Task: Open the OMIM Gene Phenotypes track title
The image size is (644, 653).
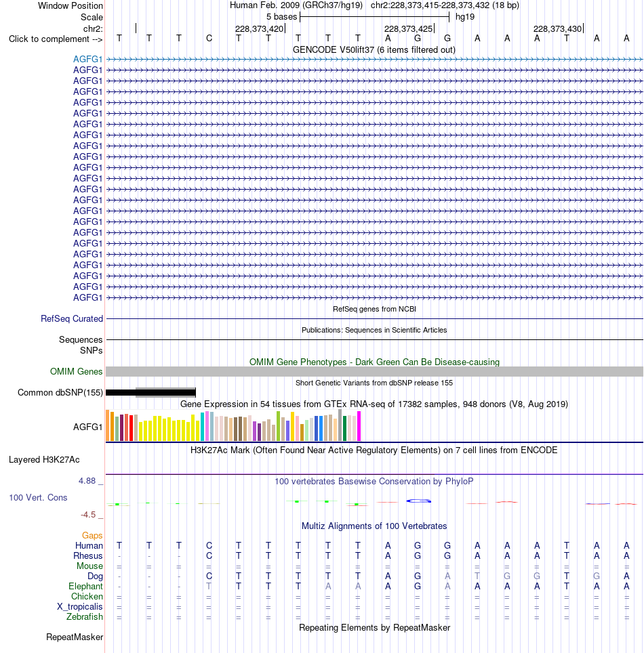Action: pyautogui.click(x=374, y=362)
